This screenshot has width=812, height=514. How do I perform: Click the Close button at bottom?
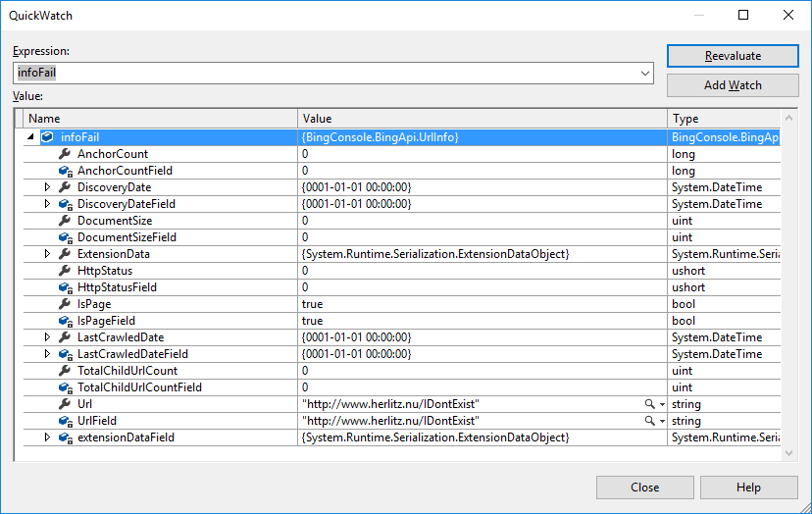click(x=644, y=488)
